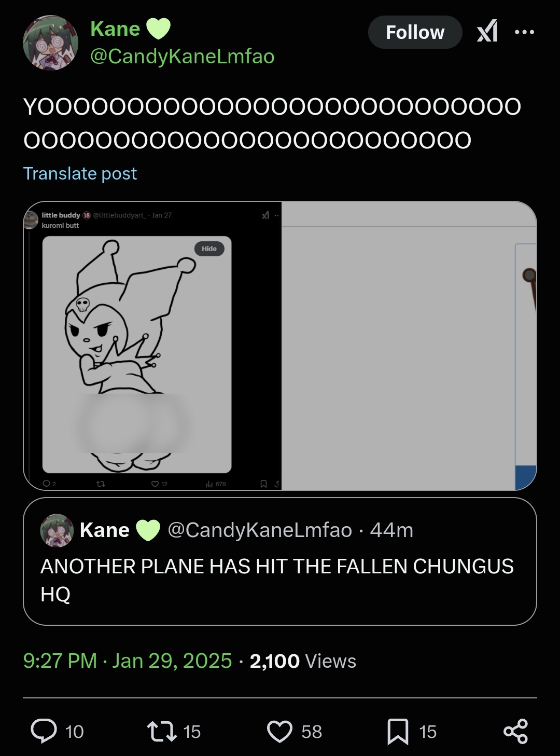The height and width of the screenshot is (756, 560).
Task: Open the Grok icon beside Follow
Action: pos(487,31)
